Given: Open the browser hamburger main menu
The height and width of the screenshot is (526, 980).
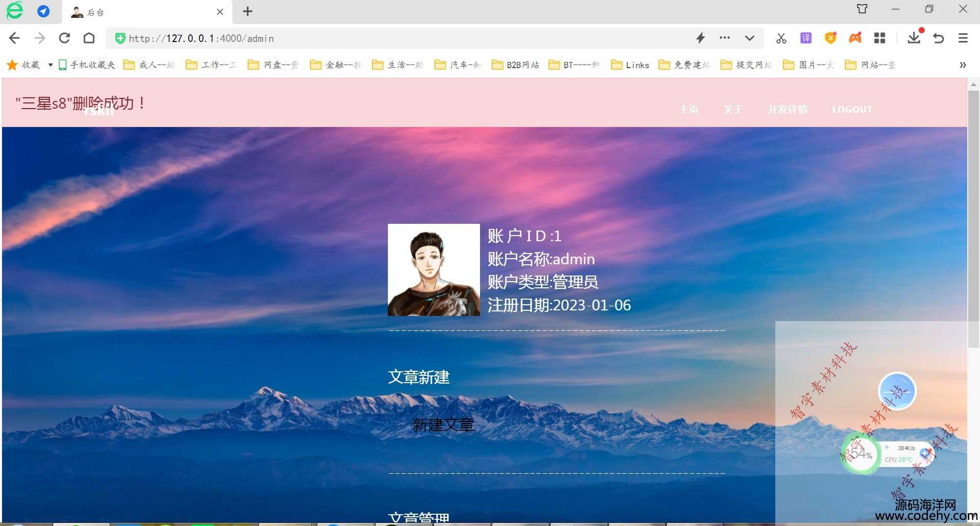Looking at the screenshot, I should pyautogui.click(x=963, y=38).
